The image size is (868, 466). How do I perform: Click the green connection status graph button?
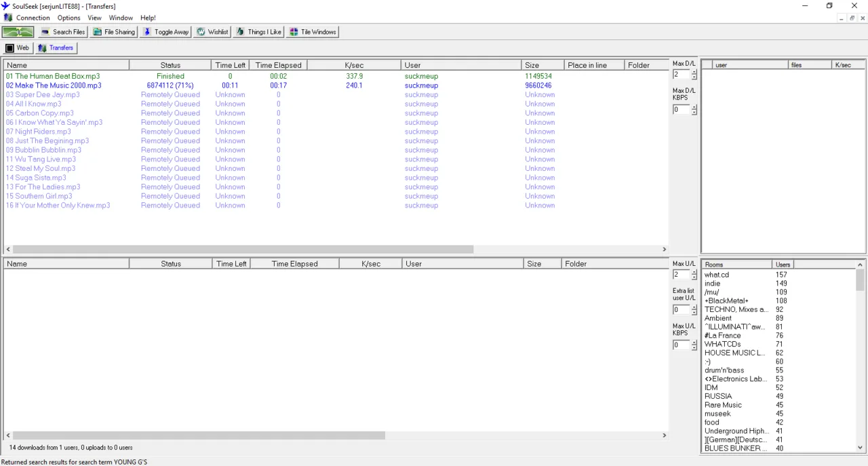pyautogui.click(x=18, y=32)
